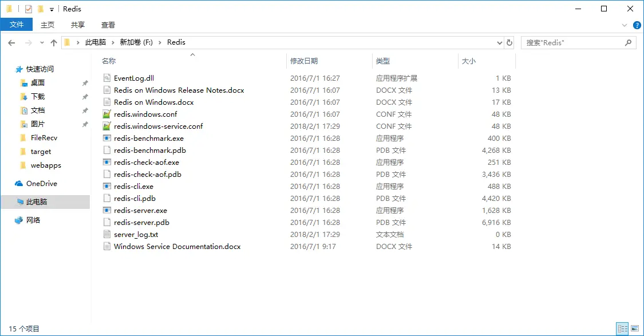Viewport: 644px width, 336px height.
Task: Select redis-server.pdb file name
Action: coord(142,222)
